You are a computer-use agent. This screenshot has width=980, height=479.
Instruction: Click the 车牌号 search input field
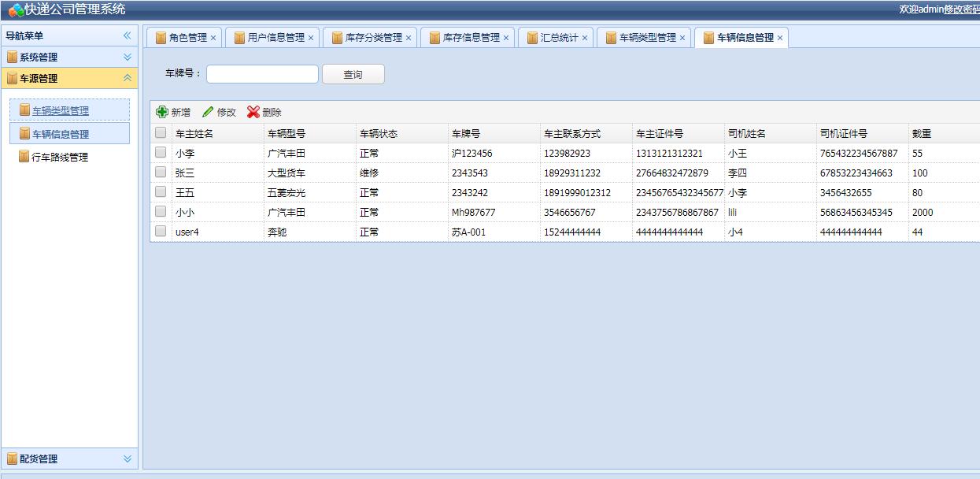(x=262, y=74)
